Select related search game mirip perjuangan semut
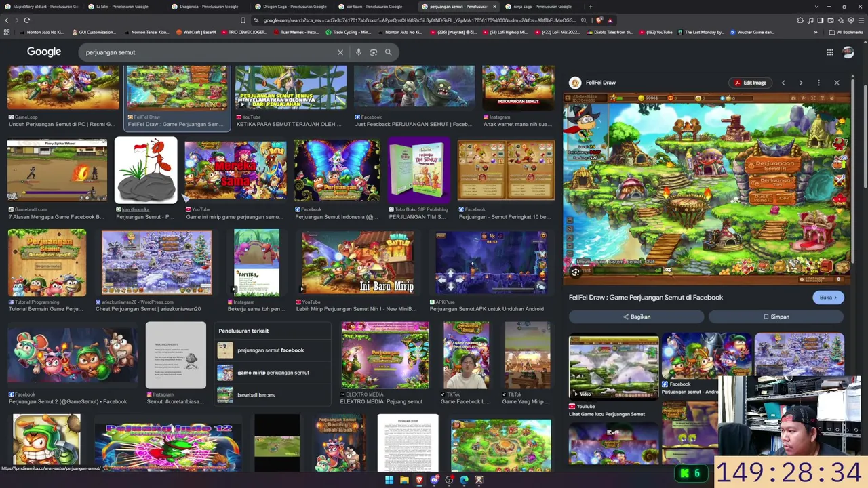The width and height of the screenshot is (868, 488). click(272, 373)
